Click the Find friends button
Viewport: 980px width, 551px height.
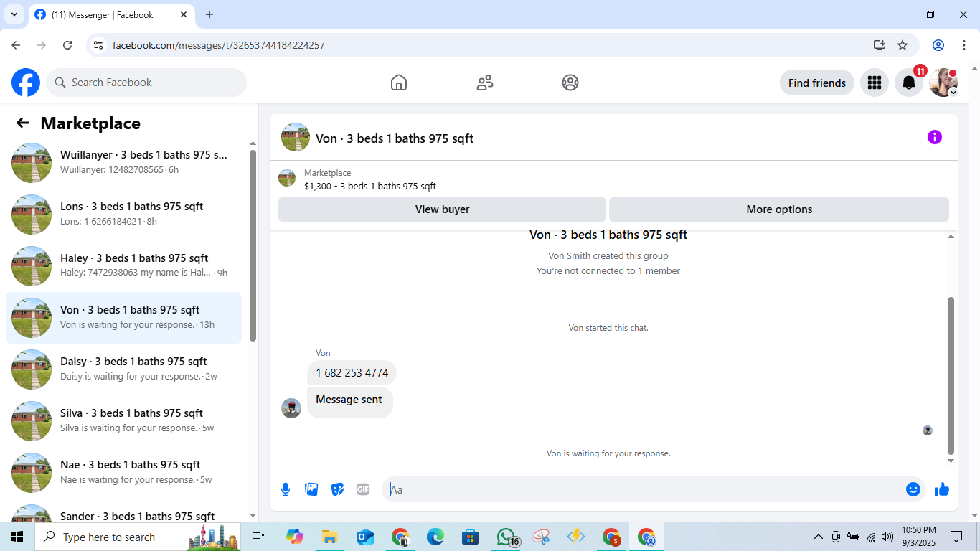click(817, 83)
